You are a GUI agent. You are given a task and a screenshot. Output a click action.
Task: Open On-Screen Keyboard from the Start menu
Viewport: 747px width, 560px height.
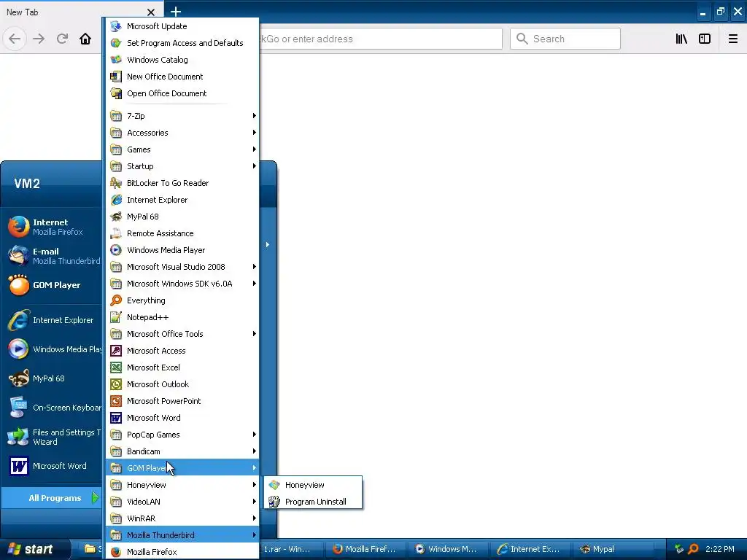point(53,408)
